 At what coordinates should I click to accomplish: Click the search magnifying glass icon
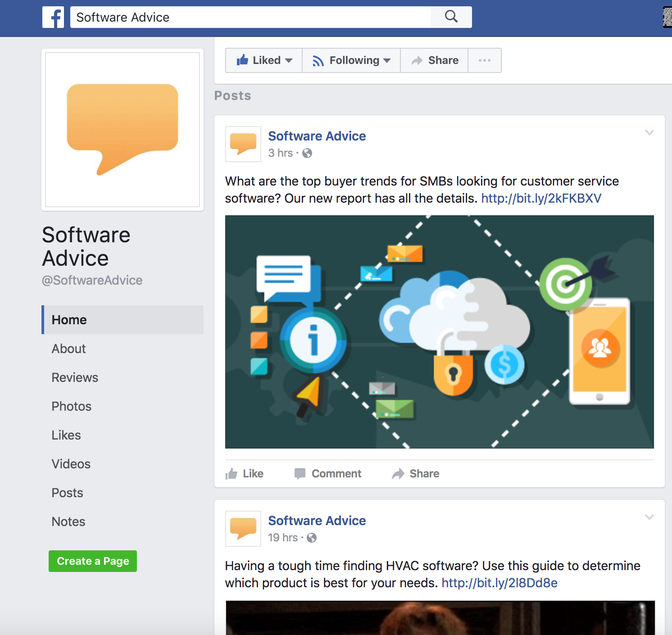(451, 17)
